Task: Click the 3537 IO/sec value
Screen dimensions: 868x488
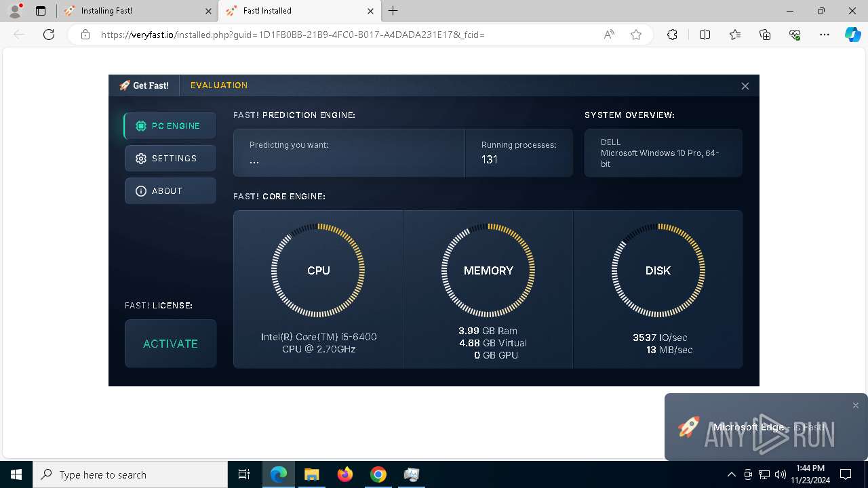Action: 660,338
